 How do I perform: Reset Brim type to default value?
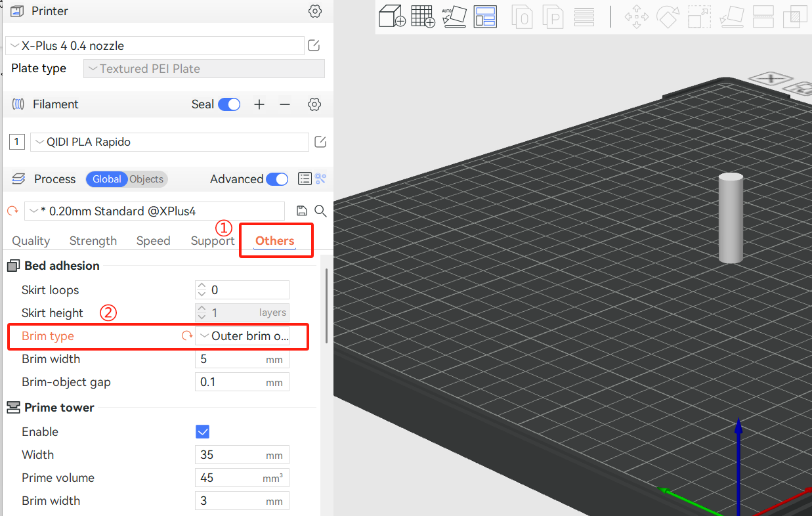[x=187, y=336]
